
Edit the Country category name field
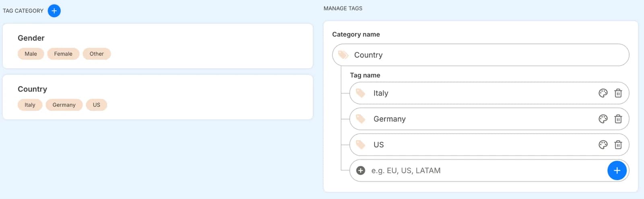[481, 55]
